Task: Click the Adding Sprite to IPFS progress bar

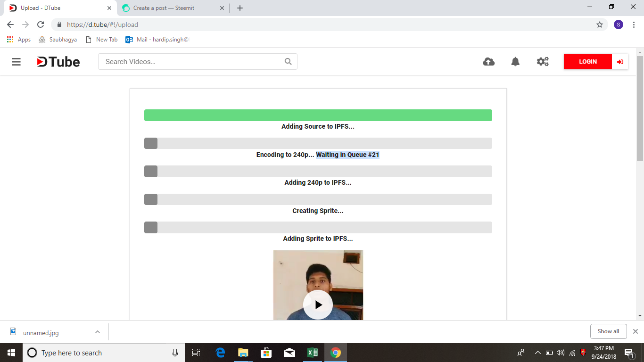Action: [318, 227]
